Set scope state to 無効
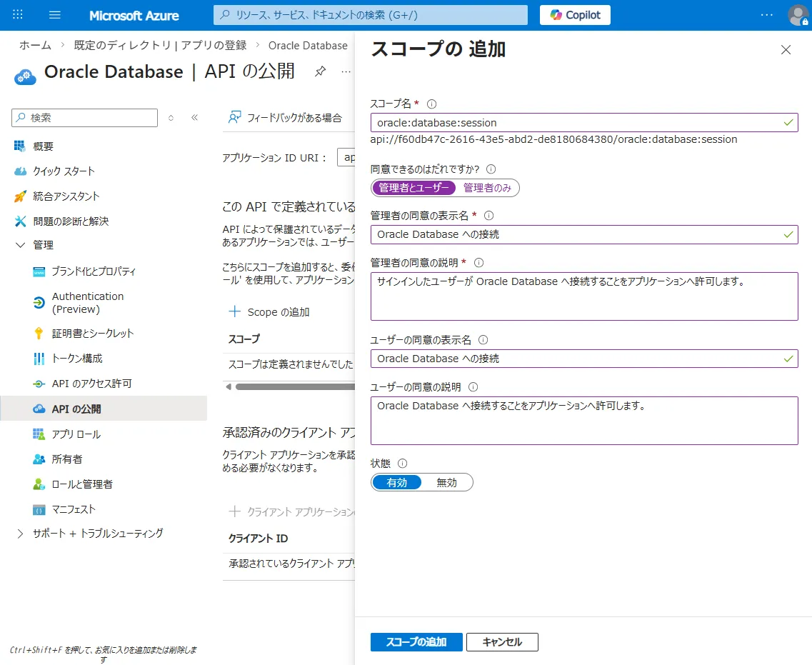This screenshot has height=665, width=812. [x=446, y=483]
